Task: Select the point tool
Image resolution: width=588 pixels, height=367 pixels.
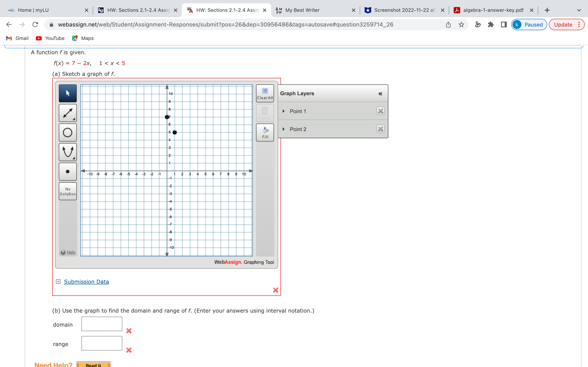Action: pyautogui.click(x=68, y=172)
